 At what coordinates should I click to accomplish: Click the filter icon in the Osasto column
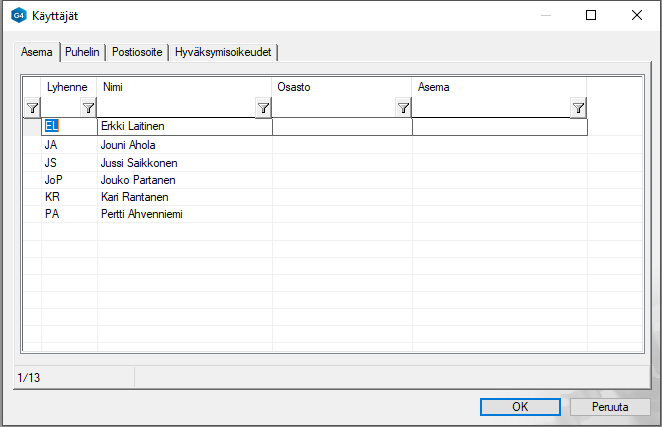403,108
